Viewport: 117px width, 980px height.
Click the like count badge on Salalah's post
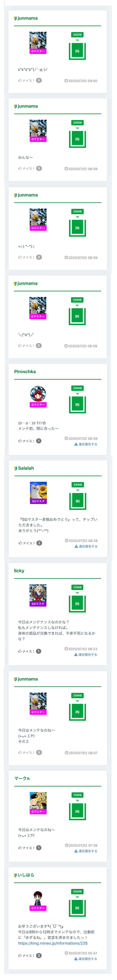[x=39, y=543]
